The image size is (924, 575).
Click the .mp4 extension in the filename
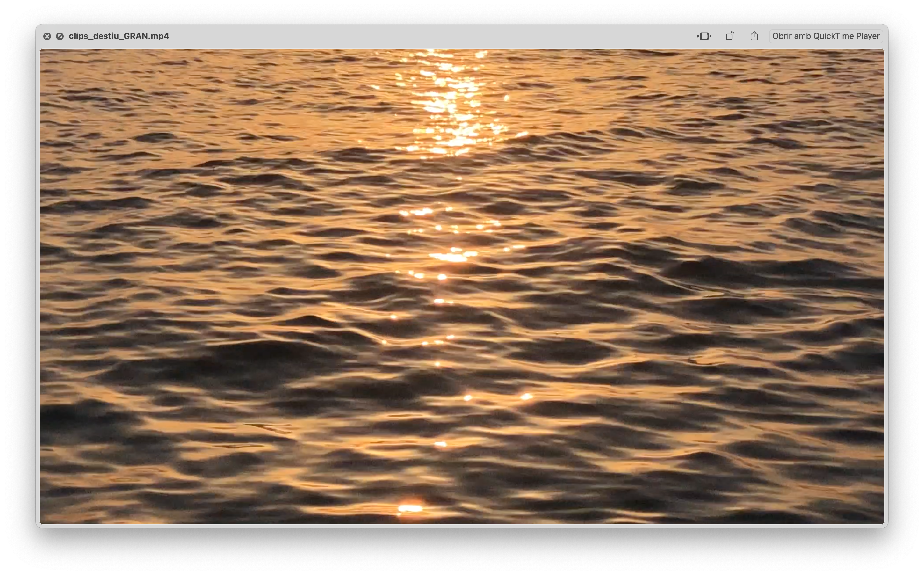(159, 36)
